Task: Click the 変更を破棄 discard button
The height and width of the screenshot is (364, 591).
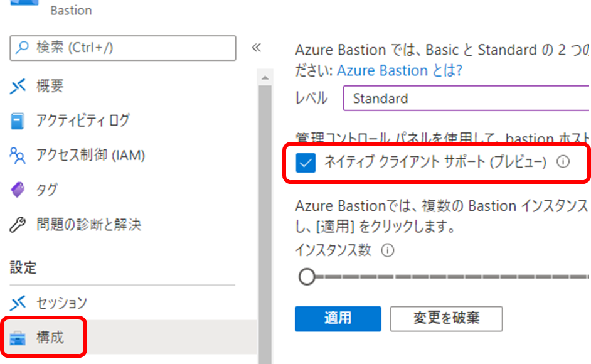Action: click(446, 319)
